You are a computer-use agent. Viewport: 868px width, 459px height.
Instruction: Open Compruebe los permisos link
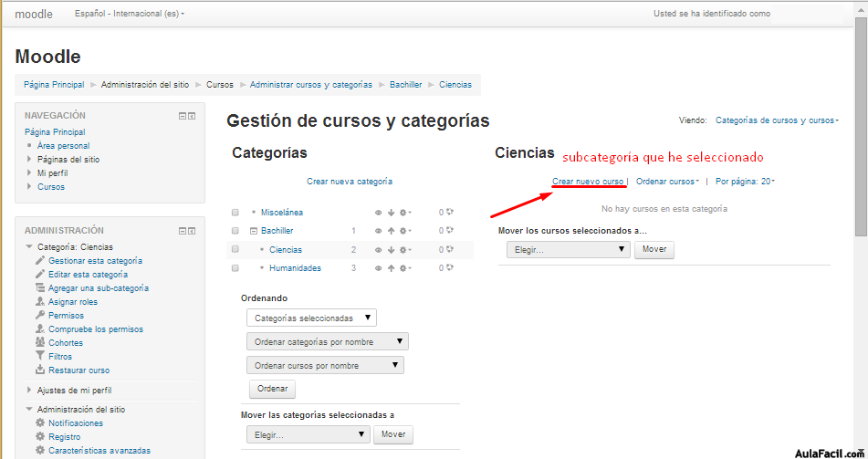96,329
